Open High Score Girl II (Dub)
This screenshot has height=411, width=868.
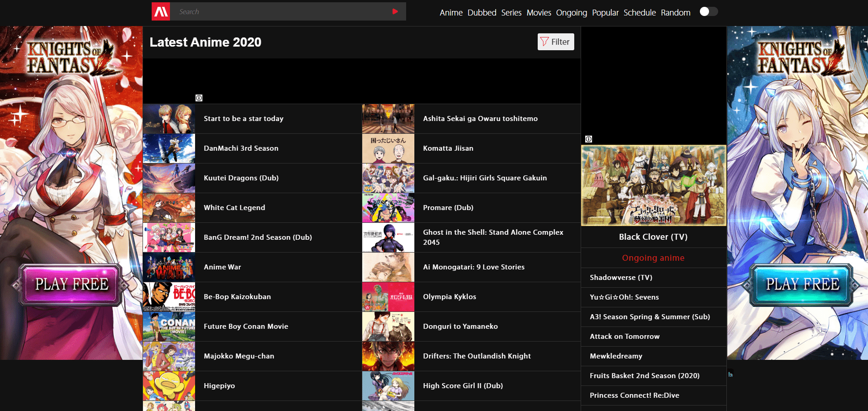[x=463, y=386]
